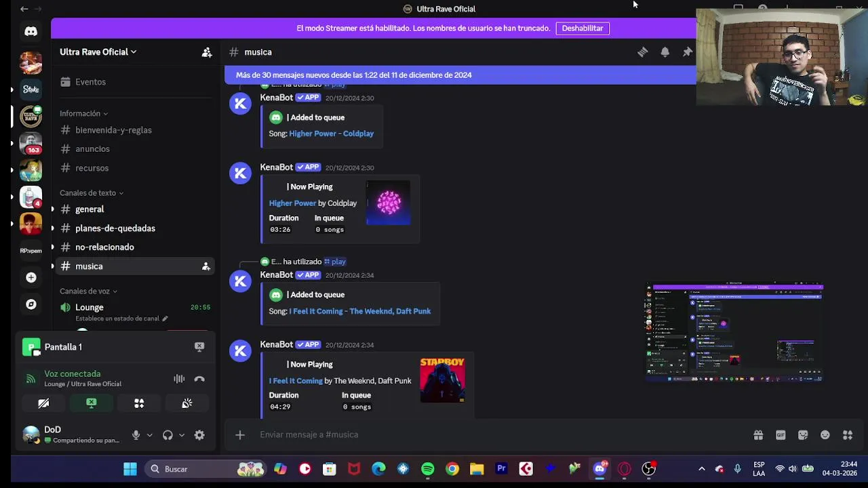
Task: Open DoD user profile avatar
Action: tap(31, 434)
